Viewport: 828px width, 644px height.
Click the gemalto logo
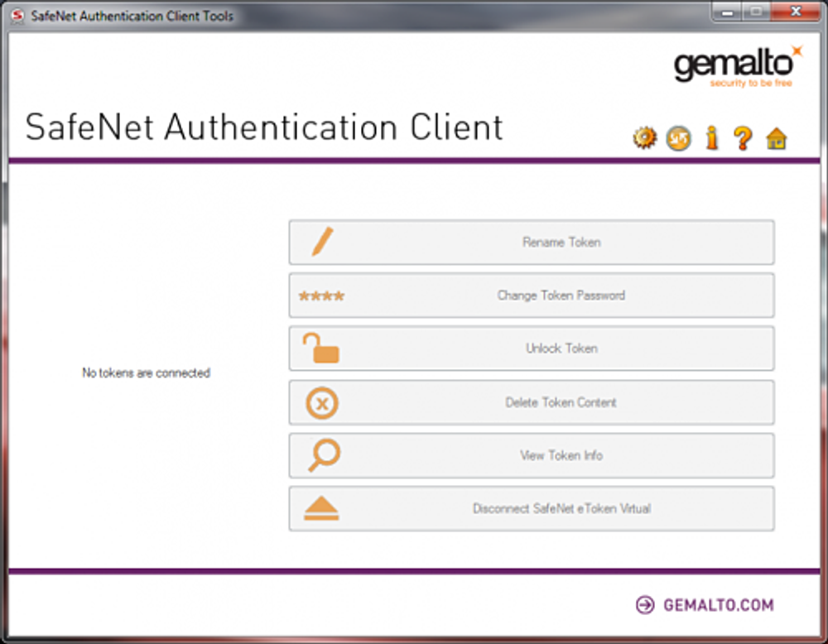[x=739, y=67]
